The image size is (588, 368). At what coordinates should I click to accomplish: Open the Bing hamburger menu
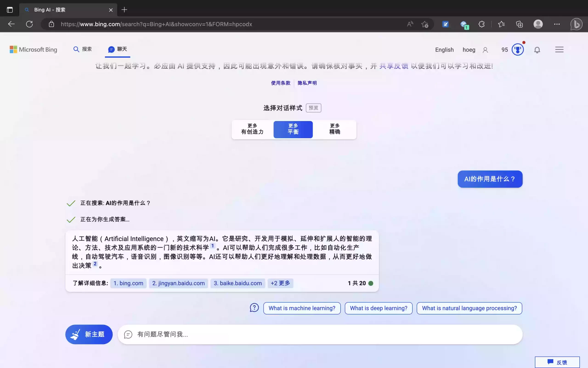(x=559, y=50)
